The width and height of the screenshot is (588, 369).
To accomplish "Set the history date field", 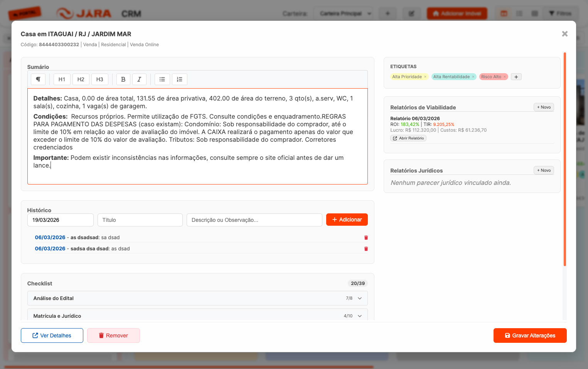I will (61, 220).
